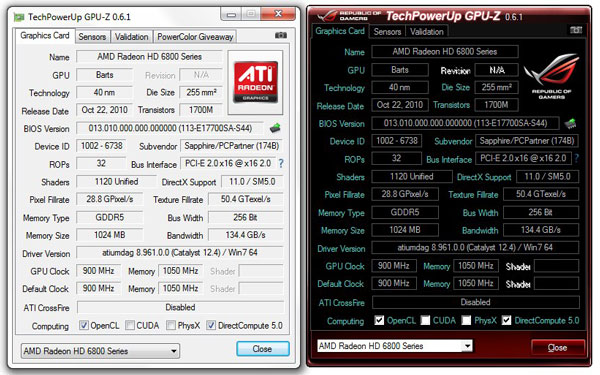The width and height of the screenshot is (600, 375).
Task: Click red Close button in ROG window
Action: [x=558, y=347]
